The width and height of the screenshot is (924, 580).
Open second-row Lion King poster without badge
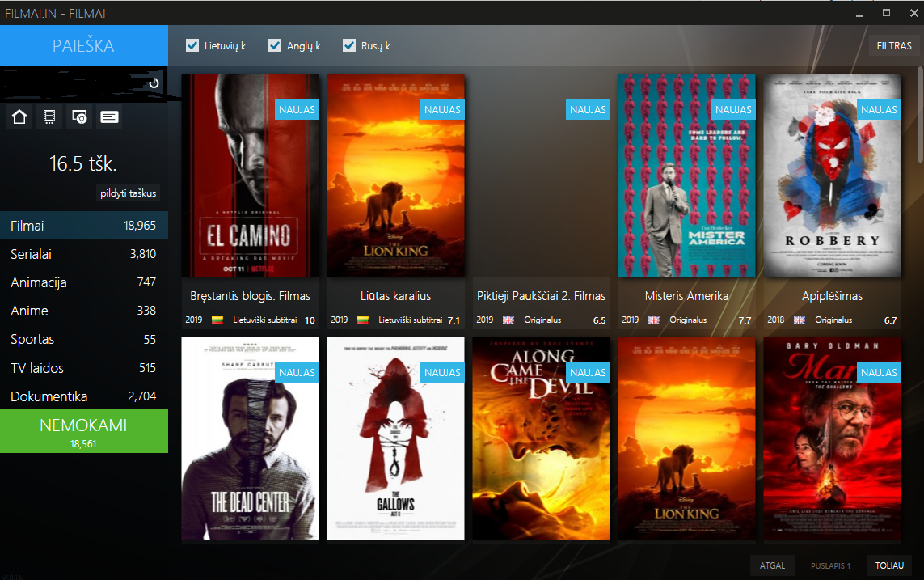coord(686,438)
